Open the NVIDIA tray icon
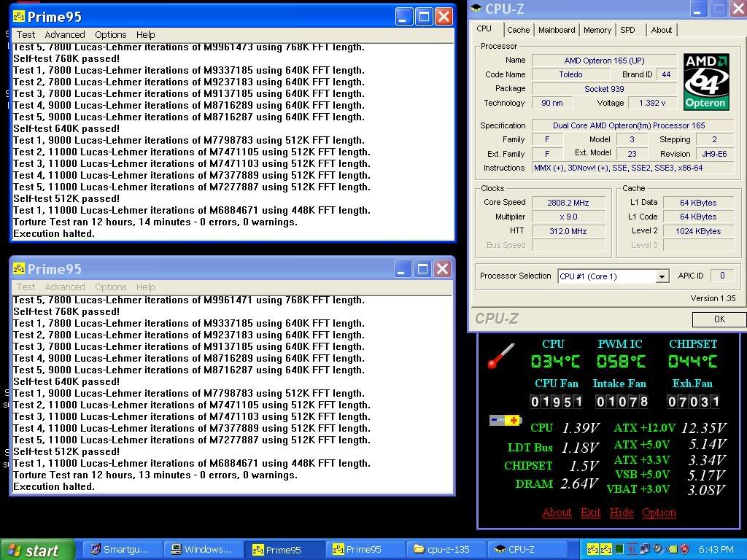The width and height of the screenshot is (747, 560). (671, 549)
